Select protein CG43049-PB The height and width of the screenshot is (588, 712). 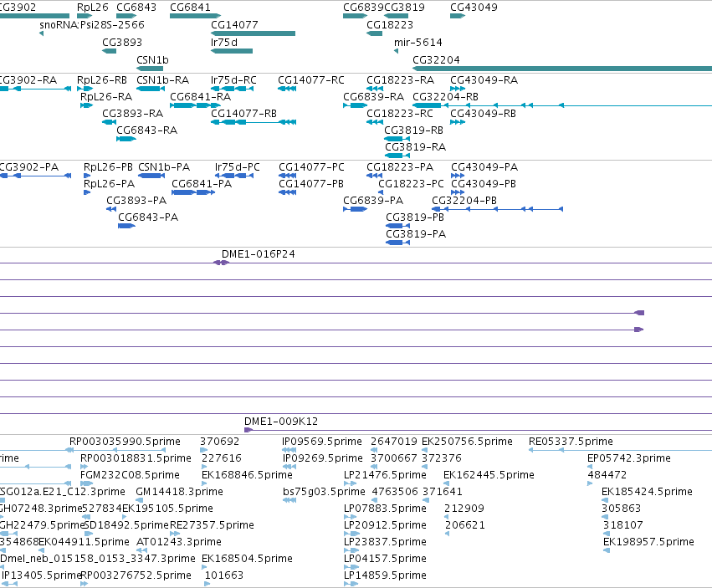(x=483, y=184)
